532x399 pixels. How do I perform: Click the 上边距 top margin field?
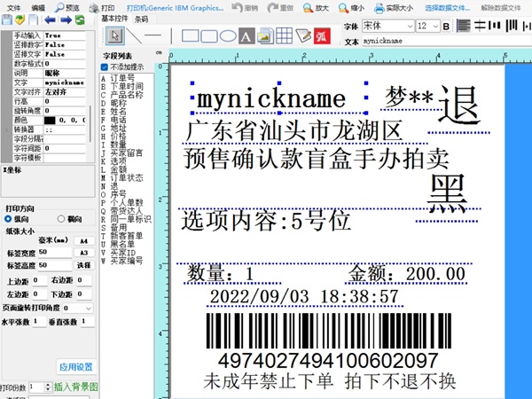[x=40, y=280]
